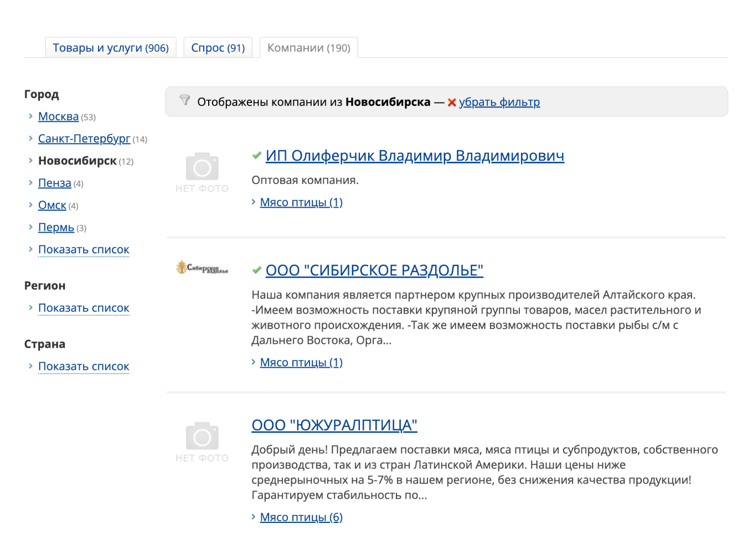The image size is (753, 560).
Task: Filter companies by Санкт-Петербург
Action: coord(84,139)
